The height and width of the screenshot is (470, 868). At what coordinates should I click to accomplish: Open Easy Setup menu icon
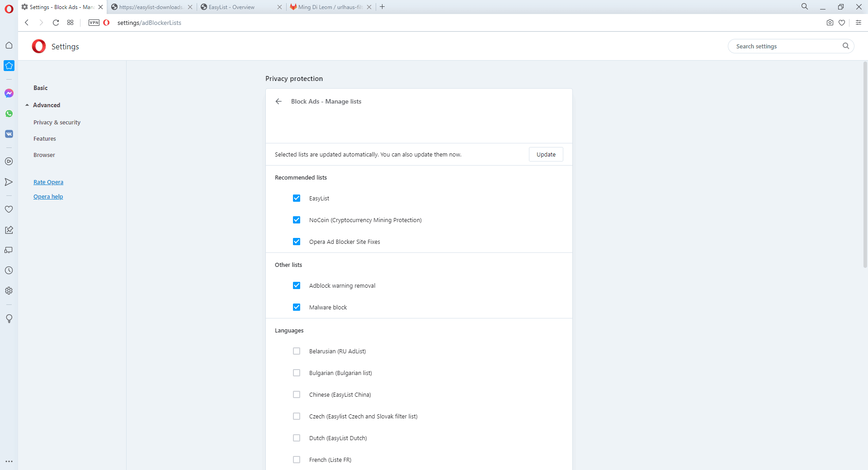pyautogui.click(x=859, y=23)
